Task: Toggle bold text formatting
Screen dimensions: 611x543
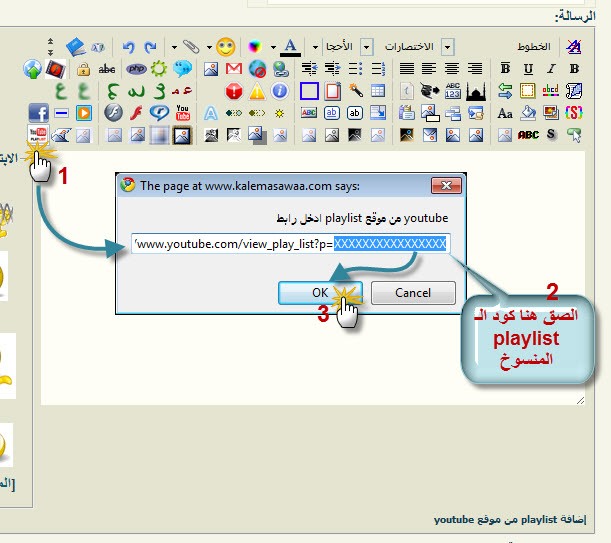Action: tap(504, 69)
